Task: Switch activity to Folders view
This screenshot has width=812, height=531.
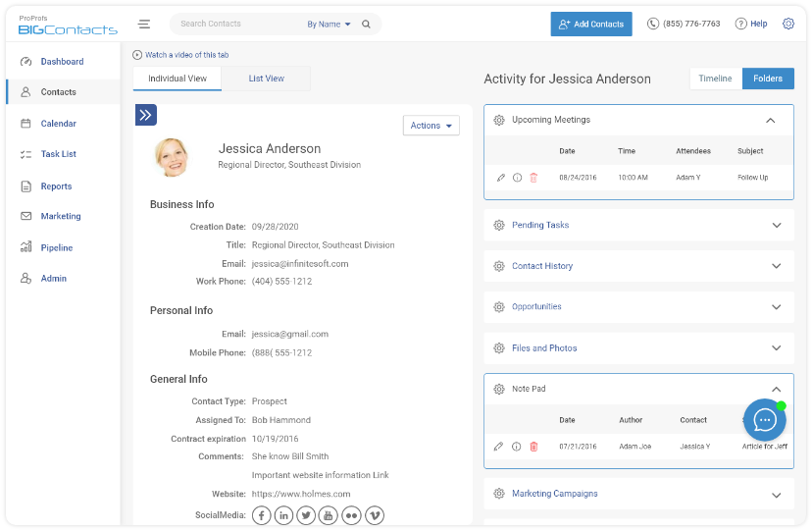Action: coord(768,79)
